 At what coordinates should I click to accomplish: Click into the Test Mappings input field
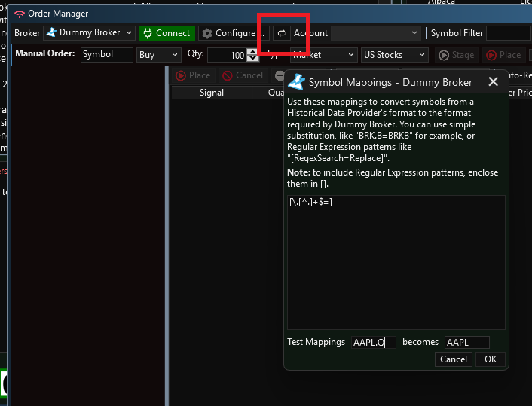pyautogui.click(x=373, y=342)
